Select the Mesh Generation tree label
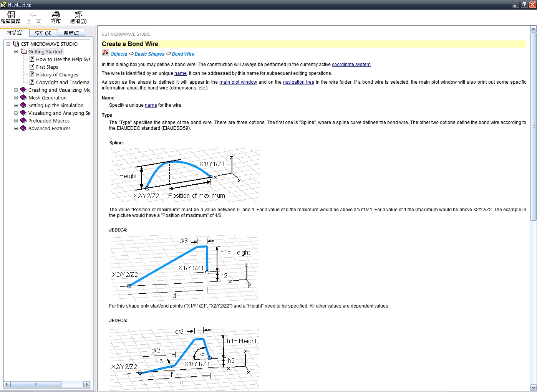This screenshot has height=392, width=537. (47, 98)
